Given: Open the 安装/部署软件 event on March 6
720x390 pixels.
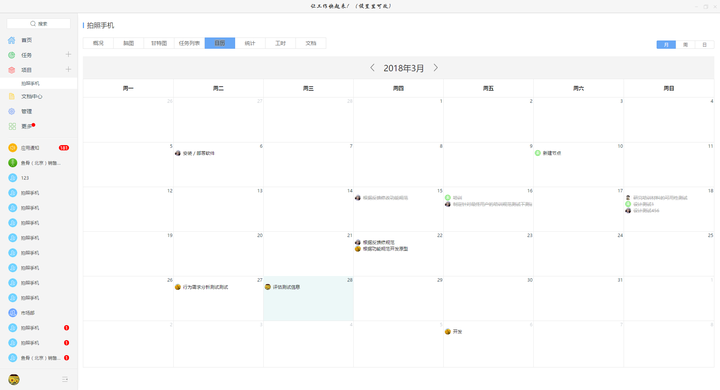Looking at the screenshot, I should [x=198, y=153].
